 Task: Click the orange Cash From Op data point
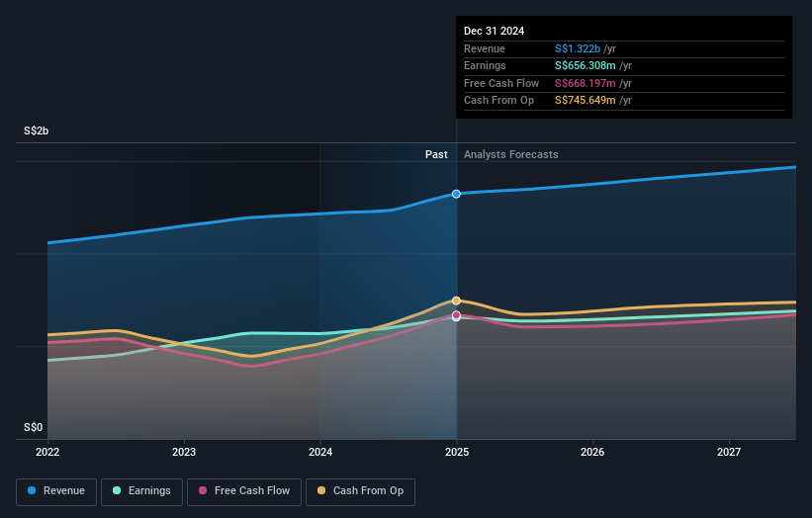click(456, 301)
